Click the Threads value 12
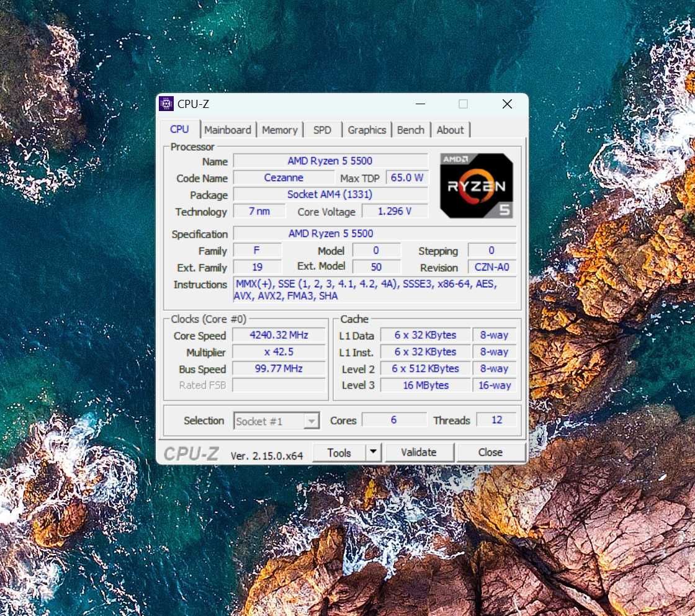 [x=496, y=420]
